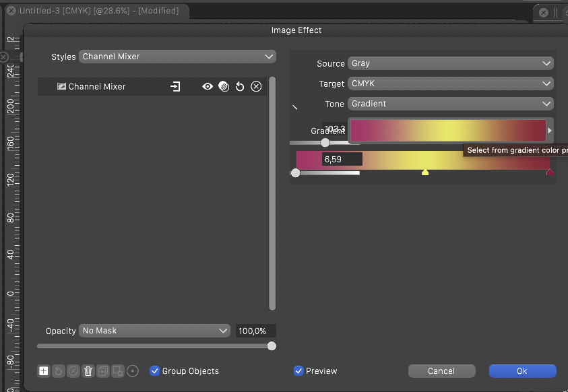Open the Opacity mask dropdown
The width and height of the screenshot is (568, 392).
coord(155,331)
